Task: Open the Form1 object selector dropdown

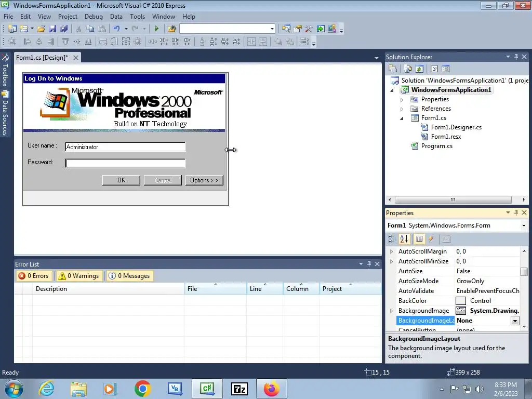Action: click(524, 225)
